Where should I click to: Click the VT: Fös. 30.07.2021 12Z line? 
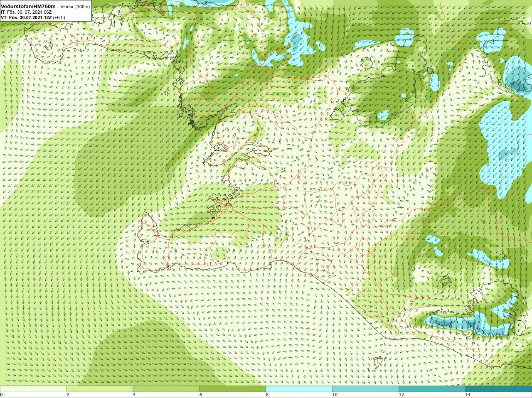pyautogui.click(x=33, y=17)
